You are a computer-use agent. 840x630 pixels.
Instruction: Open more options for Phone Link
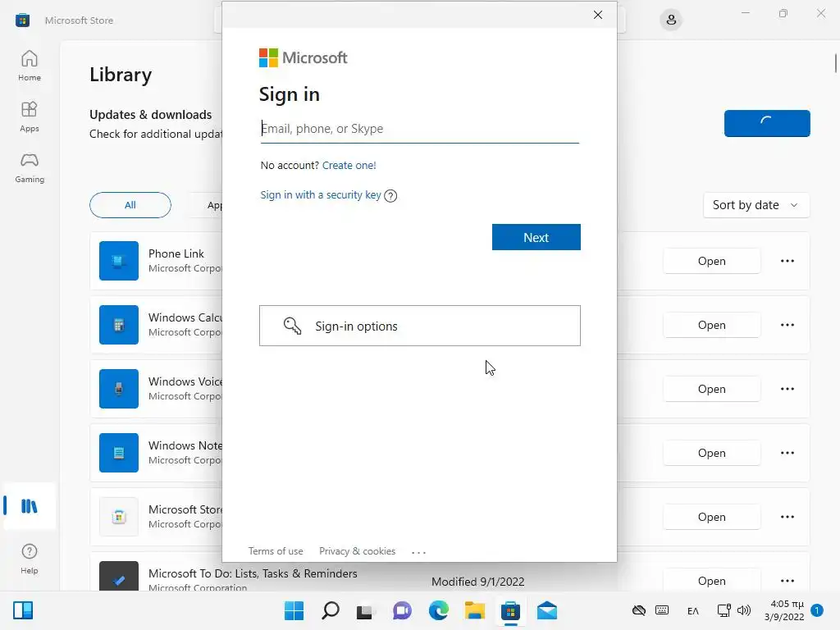pyautogui.click(x=787, y=261)
